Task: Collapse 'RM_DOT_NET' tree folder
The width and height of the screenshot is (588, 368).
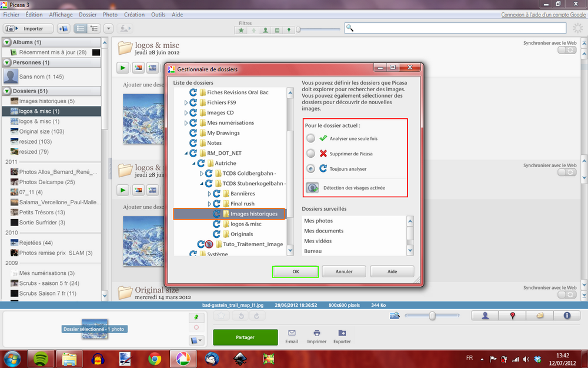Action: coord(186,153)
